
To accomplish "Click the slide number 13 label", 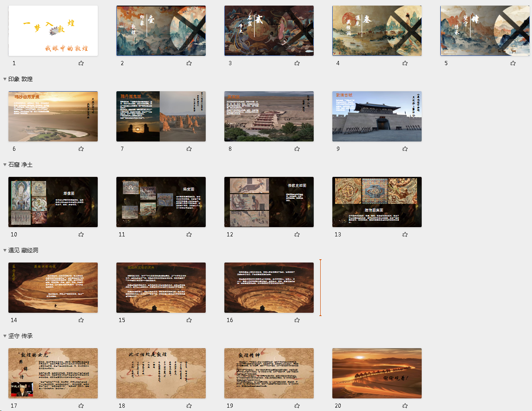I will click(x=338, y=234).
